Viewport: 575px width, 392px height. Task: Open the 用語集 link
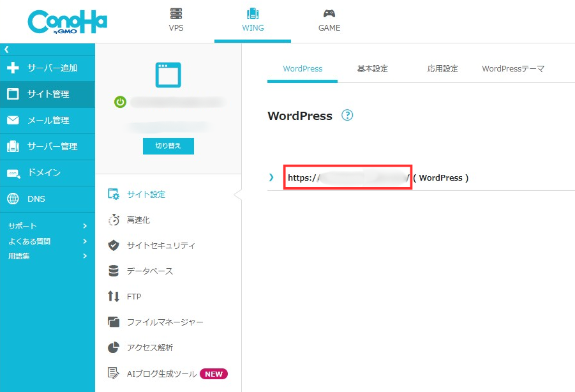point(19,256)
